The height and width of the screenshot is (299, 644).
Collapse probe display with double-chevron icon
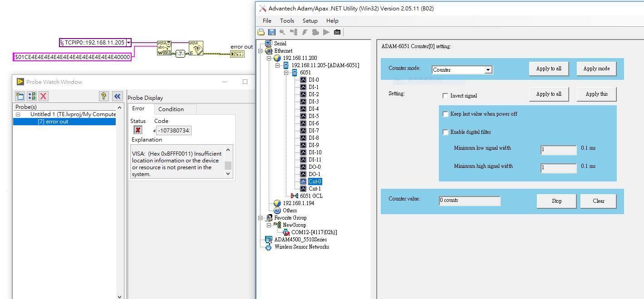[x=118, y=96]
